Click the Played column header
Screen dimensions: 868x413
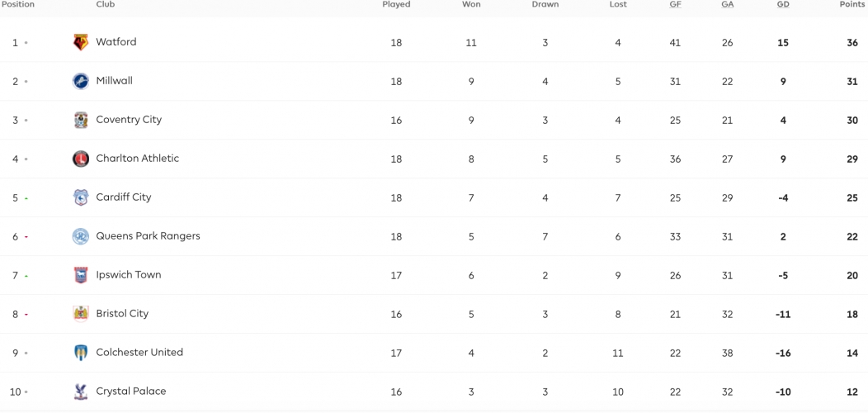tap(396, 4)
